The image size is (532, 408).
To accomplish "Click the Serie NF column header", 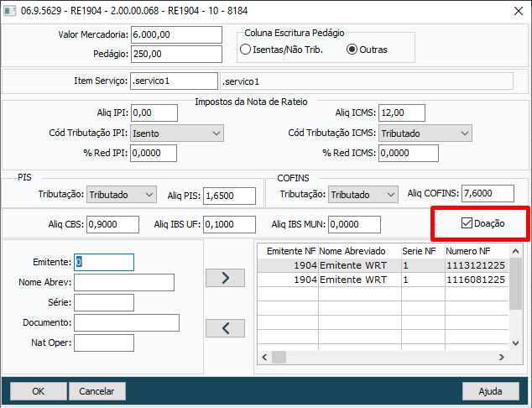I will point(423,251).
